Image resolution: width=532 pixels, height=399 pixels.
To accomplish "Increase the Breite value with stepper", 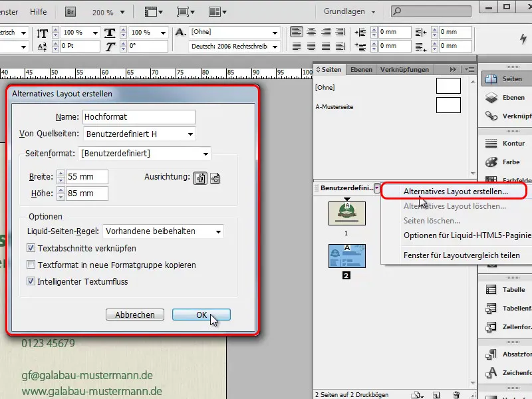I will [x=61, y=174].
